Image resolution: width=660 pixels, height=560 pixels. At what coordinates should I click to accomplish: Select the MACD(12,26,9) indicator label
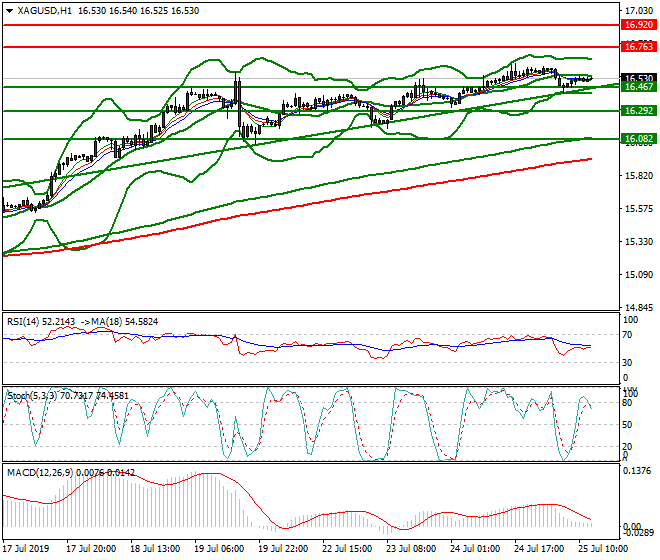(40, 473)
